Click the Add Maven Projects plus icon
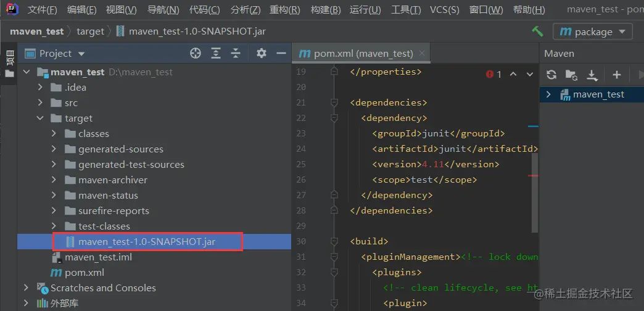 616,75
